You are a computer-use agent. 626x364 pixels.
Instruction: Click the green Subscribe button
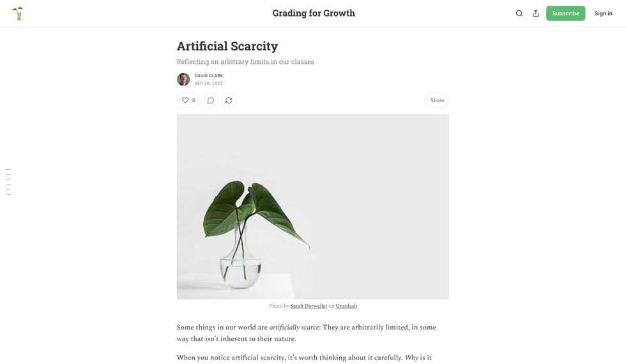[566, 13]
